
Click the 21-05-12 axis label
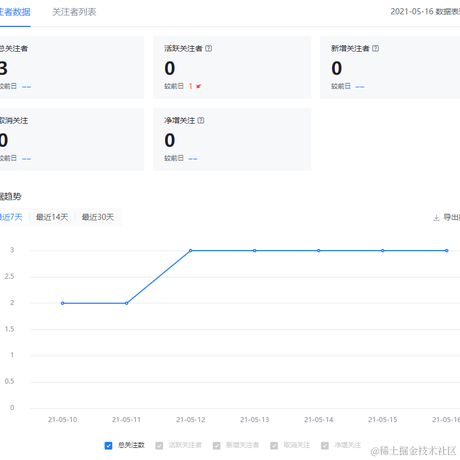click(191, 420)
